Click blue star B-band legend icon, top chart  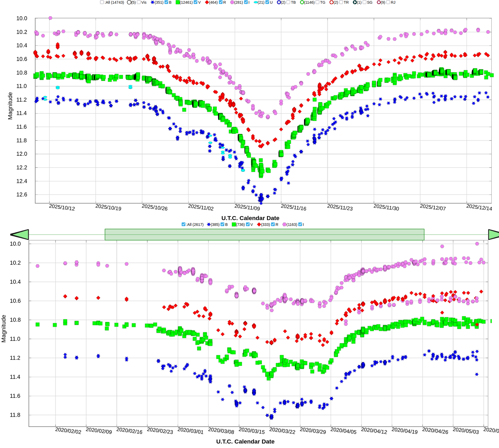click(153, 2)
